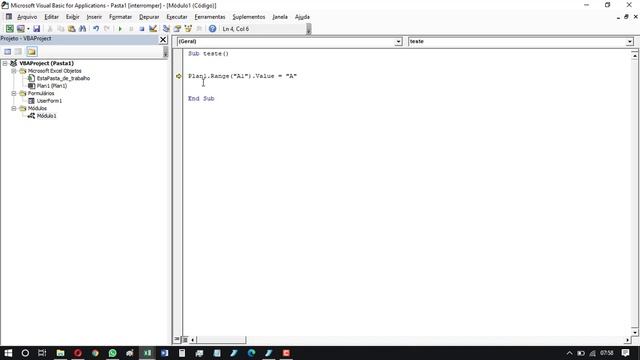Viewport: 640px width, 360px height.
Task: Collapse Microsoft Excel Objetos folder
Action: coord(14,71)
